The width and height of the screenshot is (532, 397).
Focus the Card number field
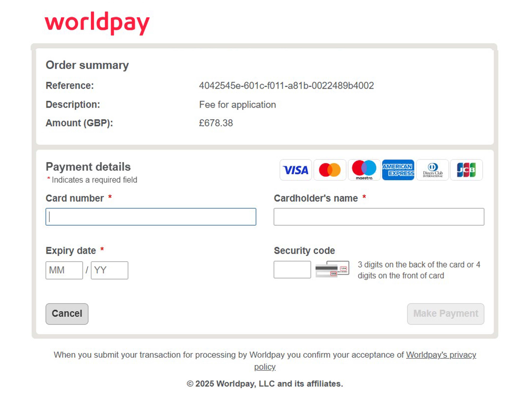151,217
